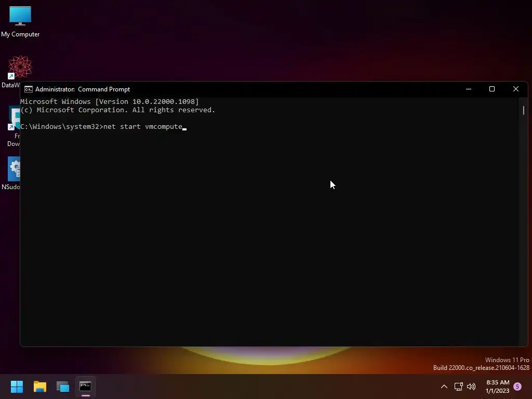This screenshot has width=532, height=399.
Task: Minimize the Command Prompt window
Action: (x=469, y=89)
